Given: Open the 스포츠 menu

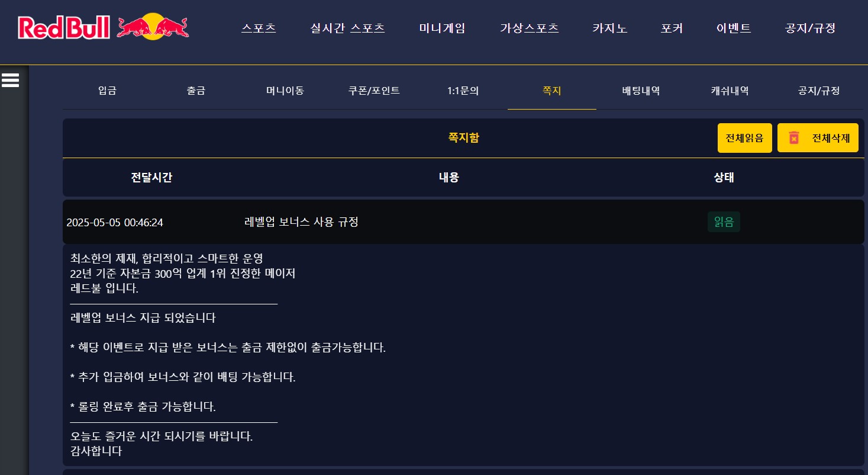Looking at the screenshot, I should click(259, 28).
